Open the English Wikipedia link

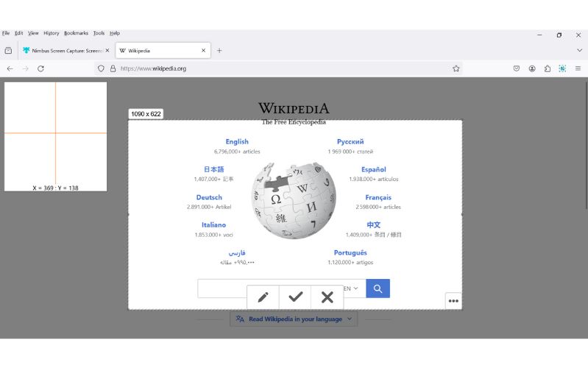pyautogui.click(x=237, y=141)
